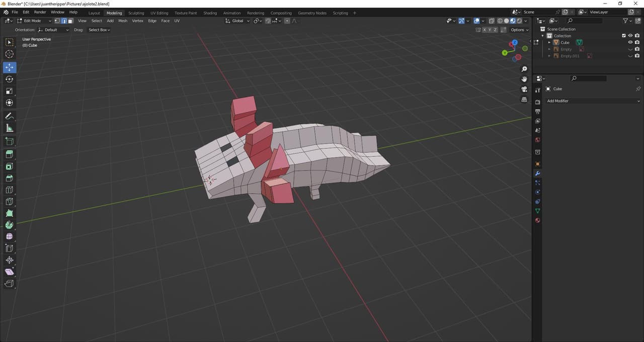
Task: Open the Material properties tab
Action: tap(537, 220)
